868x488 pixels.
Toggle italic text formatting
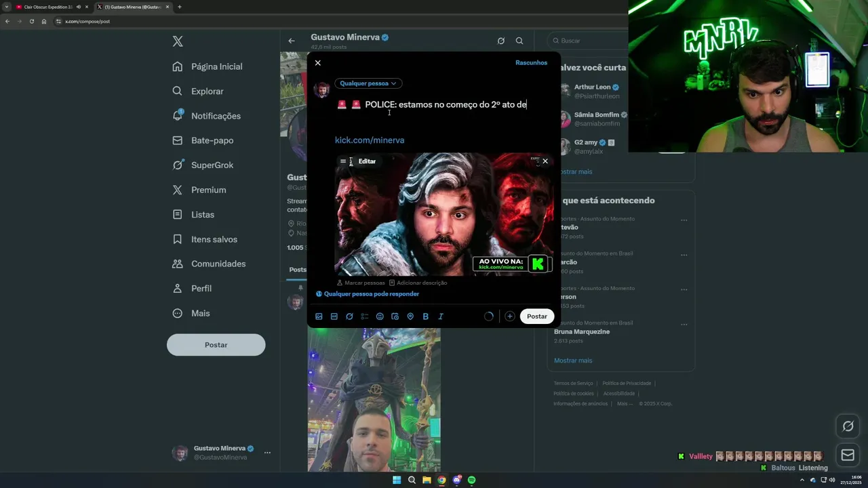click(441, 317)
